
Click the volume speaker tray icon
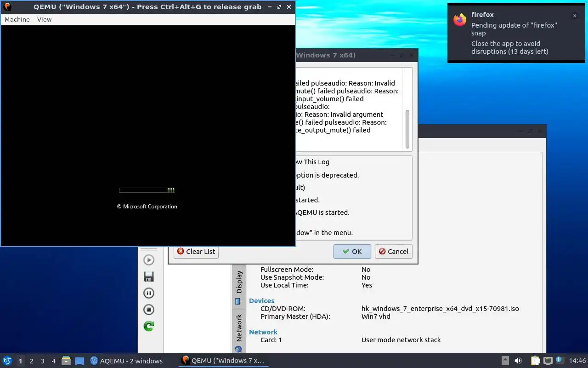[x=518, y=361]
